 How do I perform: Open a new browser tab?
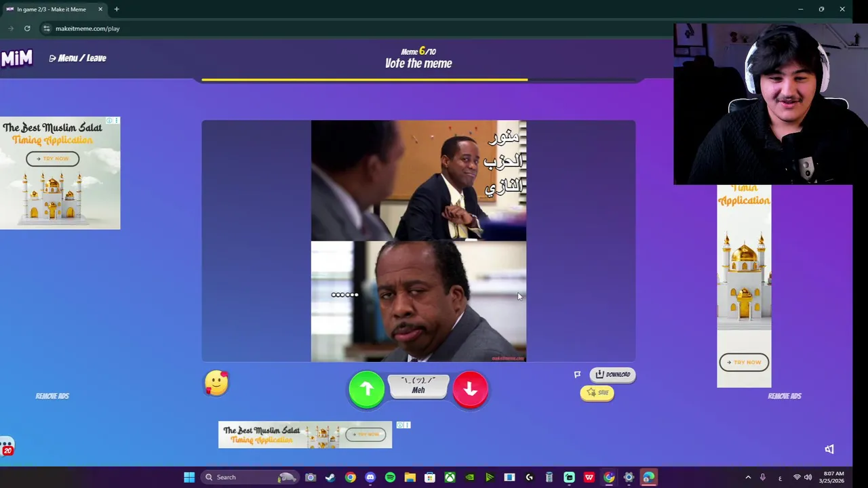tap(117, 9)
